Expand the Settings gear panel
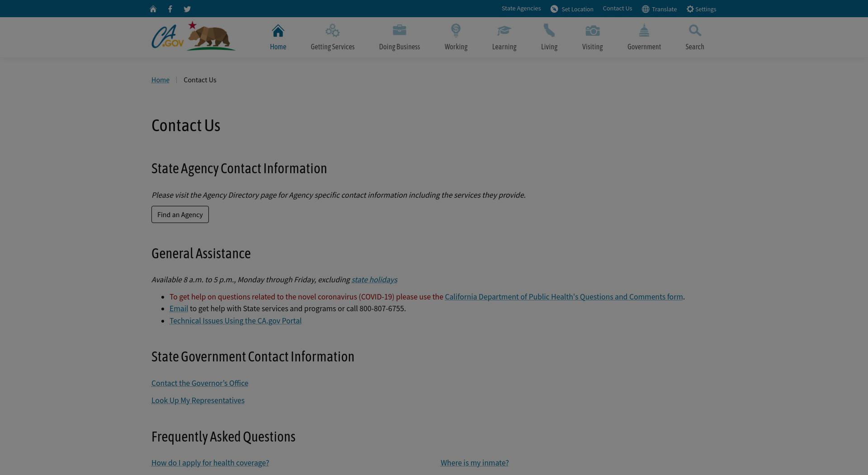 pyautogui.click(x=701, y=9)
